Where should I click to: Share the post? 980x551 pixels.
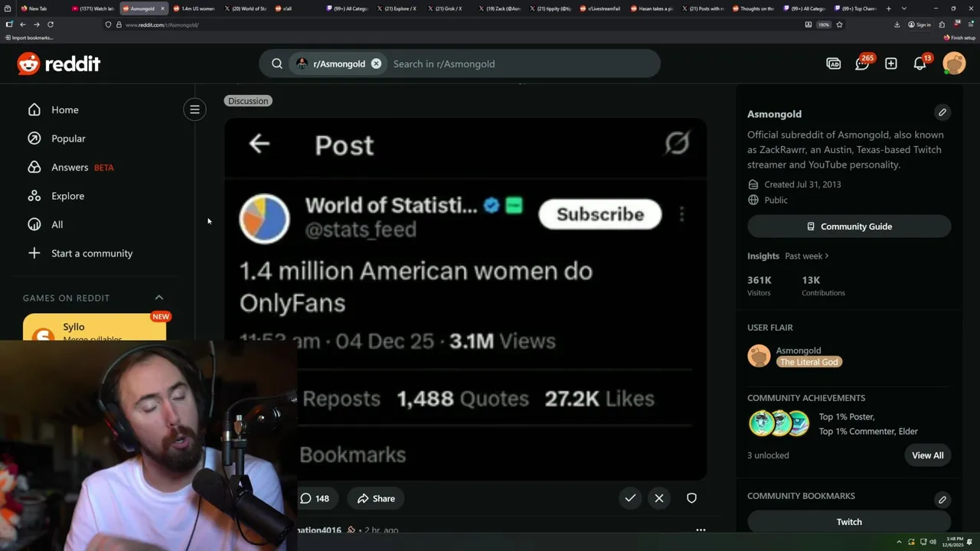pyautogui.click(x=376, y=498)
